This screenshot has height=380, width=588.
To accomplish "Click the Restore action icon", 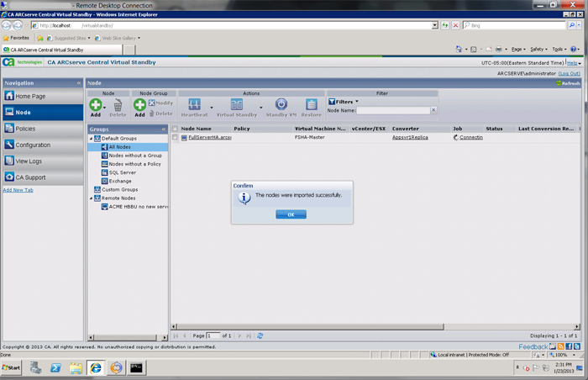I will (x=312, y=104).
